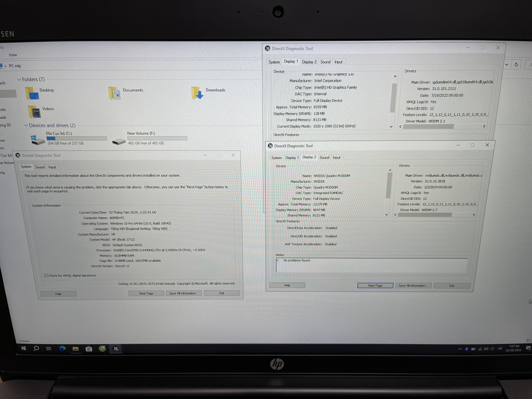Click the Explorer address bar refresh icon

516,65
